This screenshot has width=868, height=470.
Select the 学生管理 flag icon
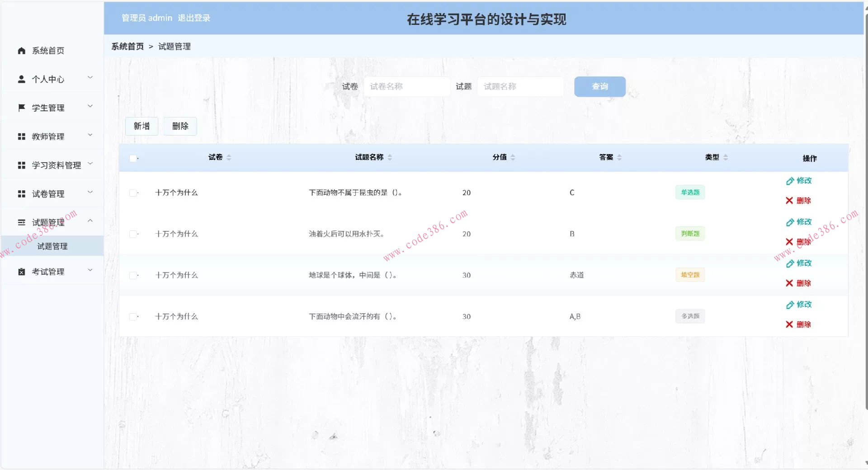click(x=21, y=108)
